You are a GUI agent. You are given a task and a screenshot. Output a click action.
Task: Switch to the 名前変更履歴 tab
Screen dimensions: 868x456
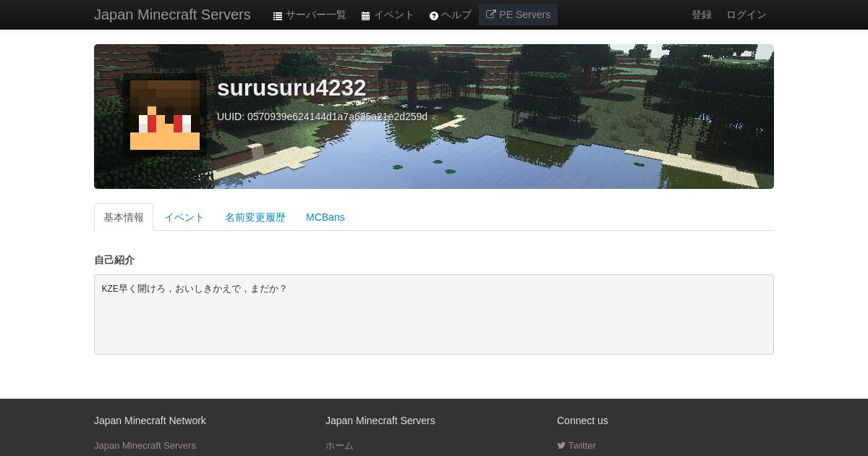tap(255, 217)
